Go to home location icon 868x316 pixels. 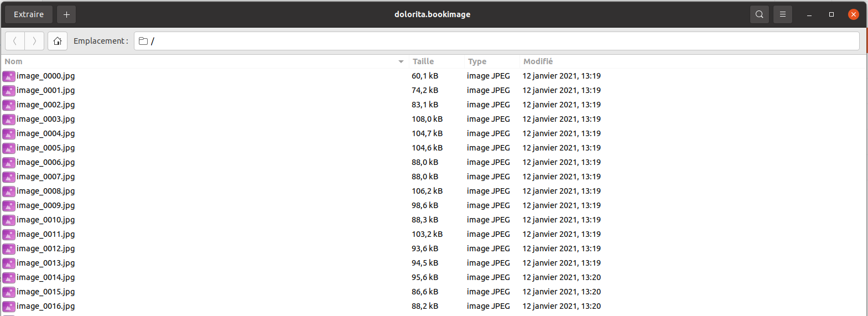pyautogui.click(x=58, y=41)
